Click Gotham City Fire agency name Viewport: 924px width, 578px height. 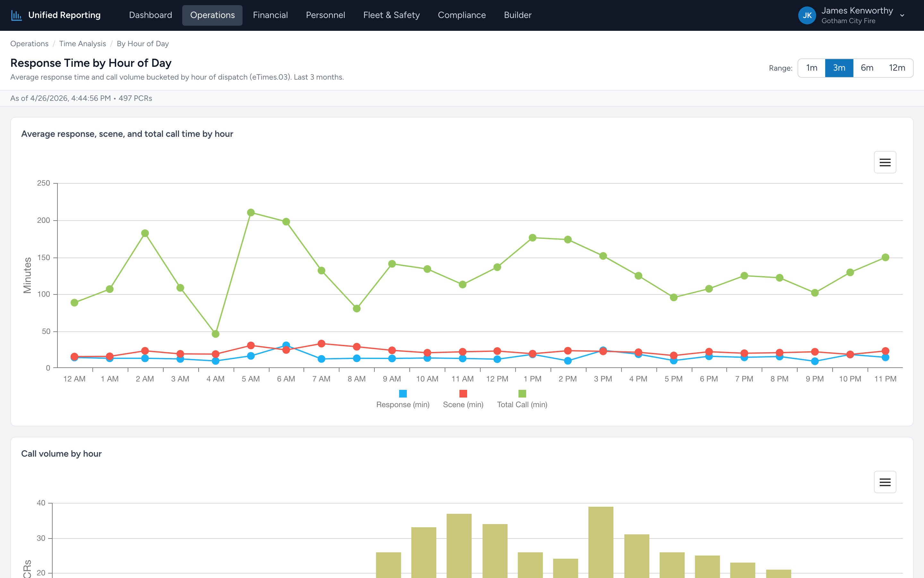coord(848,21)
